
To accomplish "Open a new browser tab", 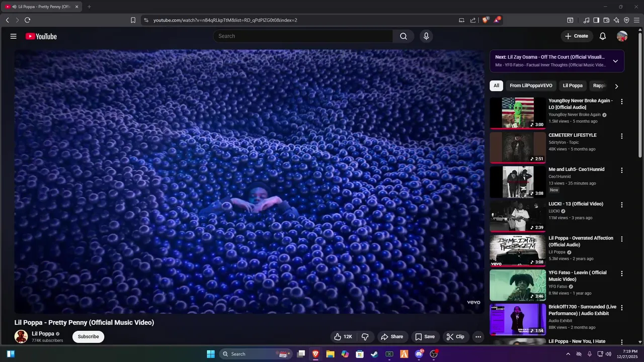I will pyautogui.click(x=89, y=7).
